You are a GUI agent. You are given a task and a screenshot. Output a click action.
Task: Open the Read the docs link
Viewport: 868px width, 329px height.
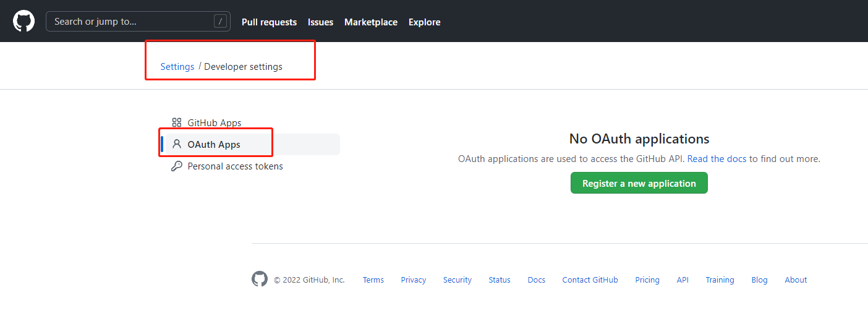(x=717, y=159)
